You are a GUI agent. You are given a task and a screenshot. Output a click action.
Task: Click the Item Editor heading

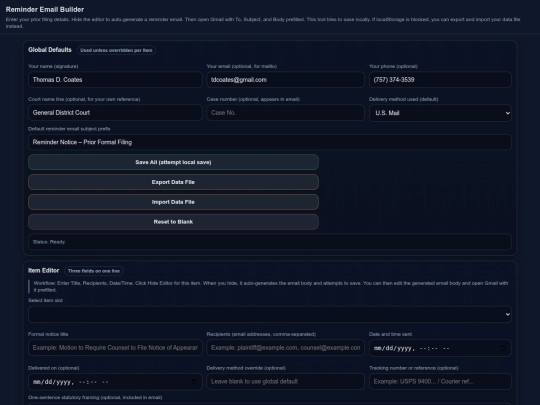pos(43,271)
